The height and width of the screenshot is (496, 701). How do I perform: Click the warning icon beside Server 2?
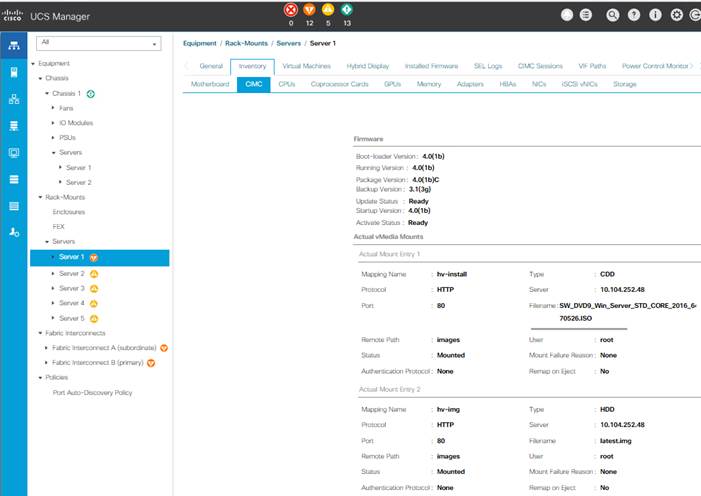94,274
